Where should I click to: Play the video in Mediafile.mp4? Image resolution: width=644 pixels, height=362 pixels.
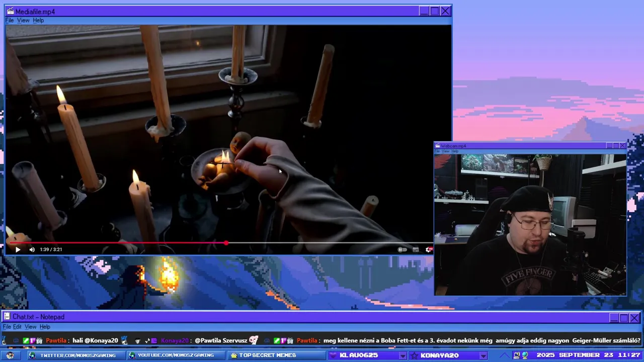(18, 249)
